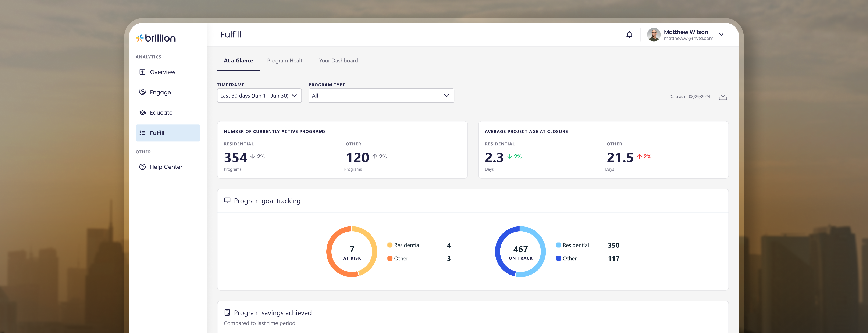The width and height of the screenshot is (868, 333).
Task: Click the Engage handshake icon
Action: coord(143,92)
